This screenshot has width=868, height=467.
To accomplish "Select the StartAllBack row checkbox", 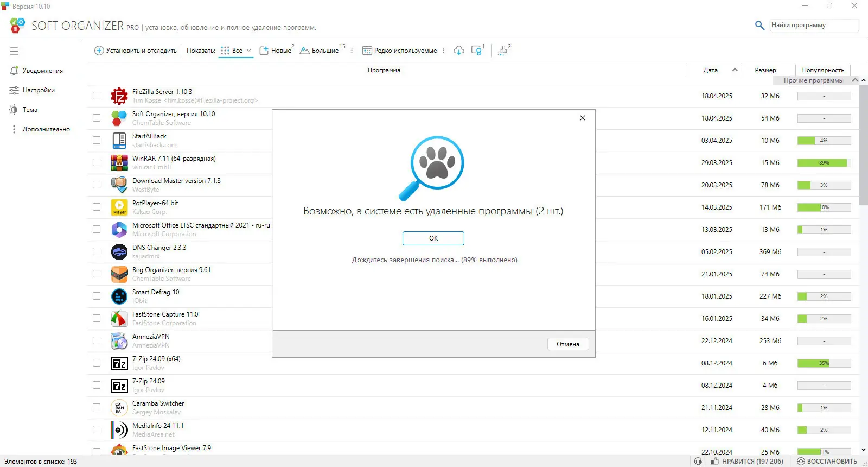I will click(x=97, y=141).
